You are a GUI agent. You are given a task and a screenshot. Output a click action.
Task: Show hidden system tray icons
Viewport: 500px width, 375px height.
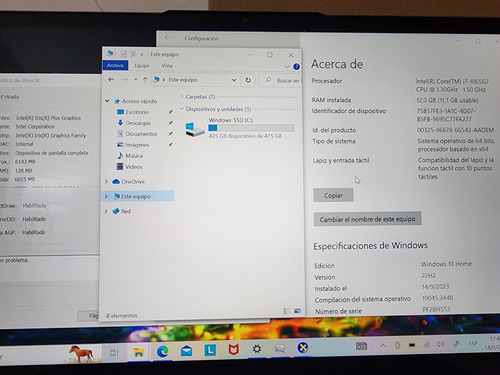pyautogui.click(x=383, y=346)
